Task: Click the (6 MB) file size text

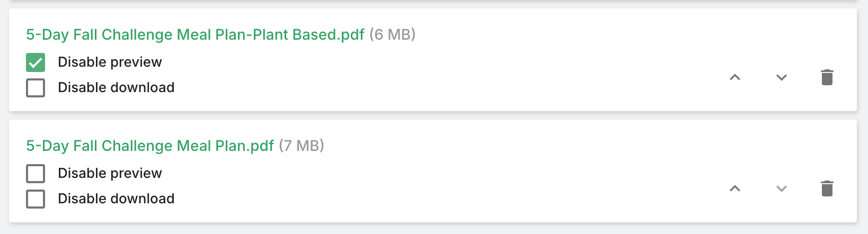Action: (x=392, y=35)
